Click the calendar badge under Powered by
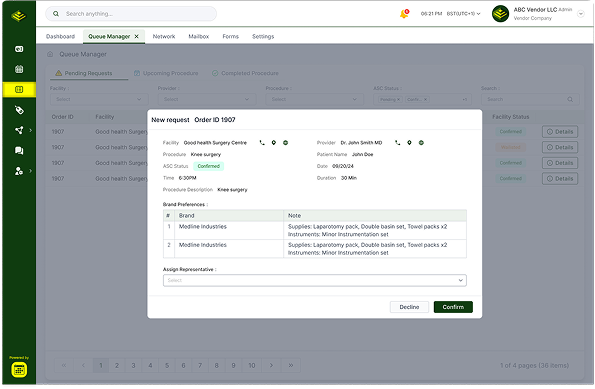This screenshot has height=389, width=595. pyautogui.click(x=19, y=370)
